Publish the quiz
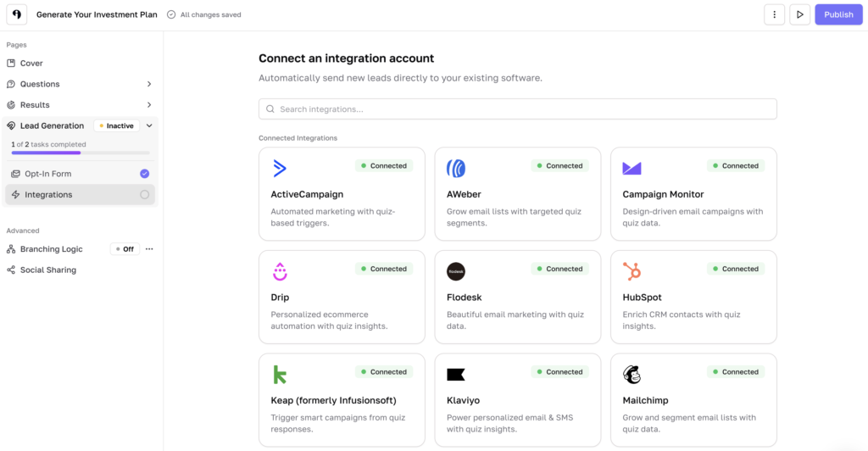Screen dimensions: 868x451 (x=838, y=15)
